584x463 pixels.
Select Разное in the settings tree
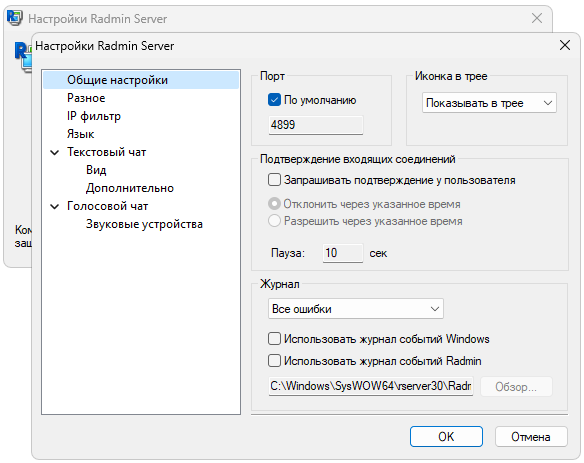point(86,98)
